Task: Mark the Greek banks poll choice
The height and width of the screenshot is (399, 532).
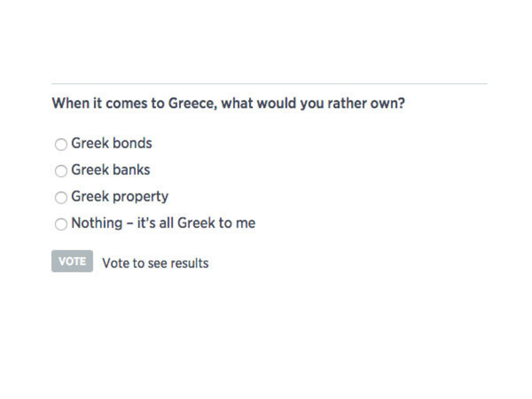Action: (x=61, y=171)
